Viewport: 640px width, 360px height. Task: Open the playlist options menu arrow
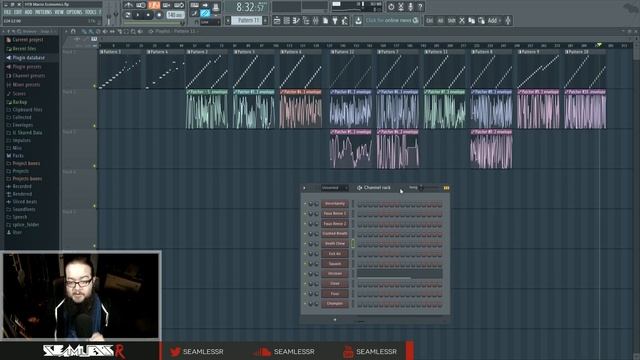click(x=66, y=31)
